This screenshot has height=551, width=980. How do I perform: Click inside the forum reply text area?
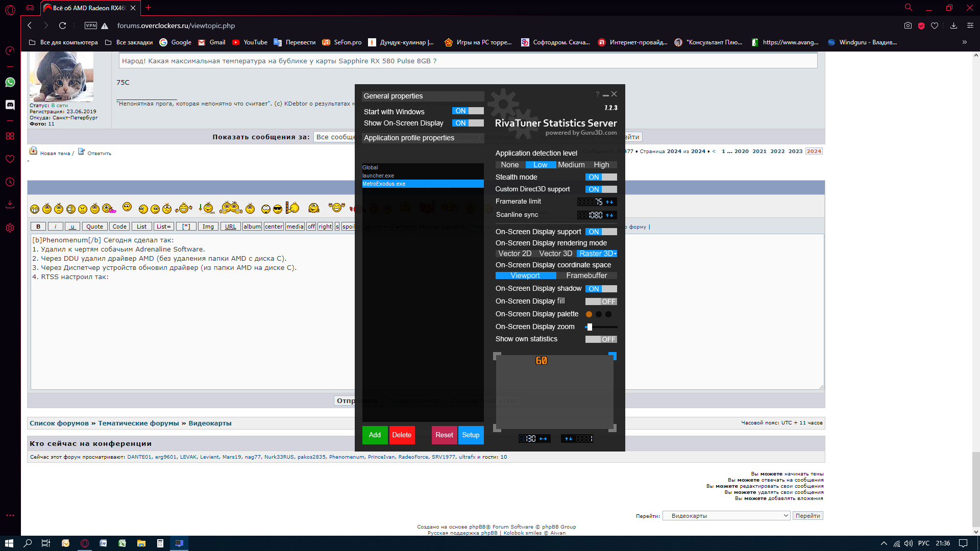click(194, 327)
